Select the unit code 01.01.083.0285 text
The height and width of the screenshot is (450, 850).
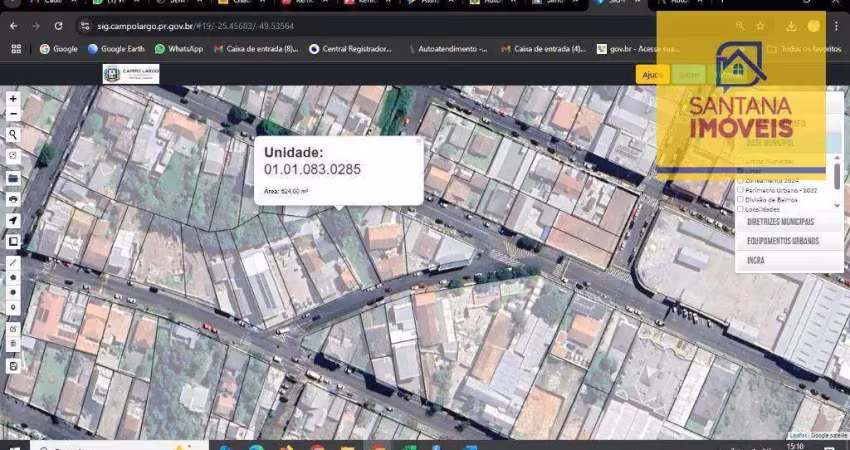312,170
